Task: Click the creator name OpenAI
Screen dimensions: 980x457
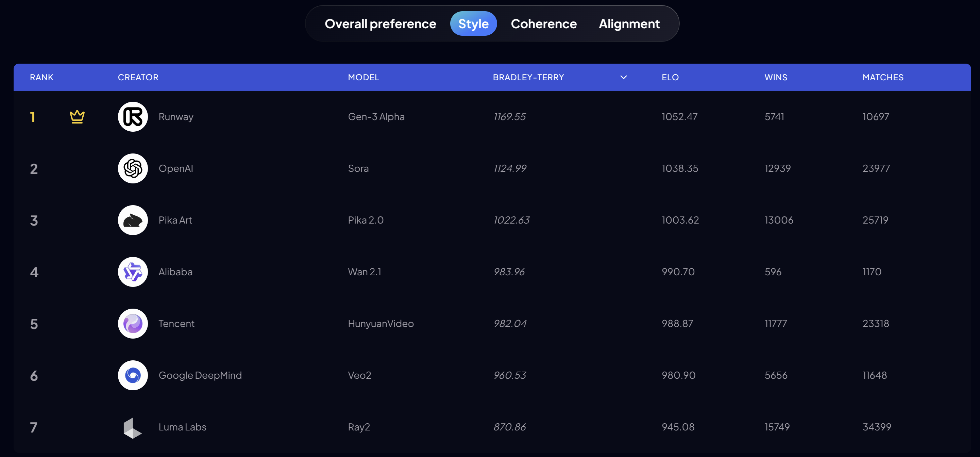Action: tap(176, 168)
